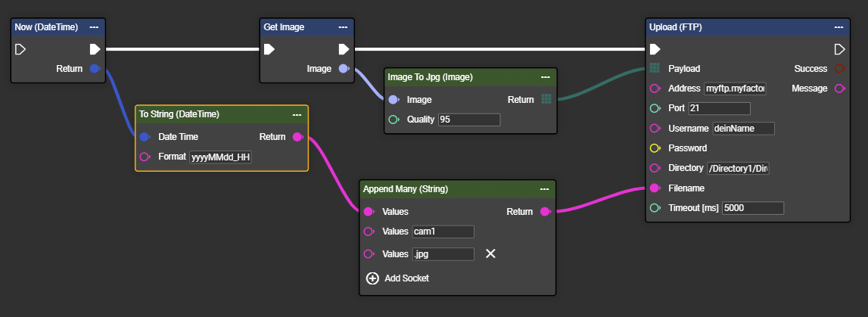Click Add Socket in Append Many node
This screenshot has height=317, width=868.
click(397, 278)
